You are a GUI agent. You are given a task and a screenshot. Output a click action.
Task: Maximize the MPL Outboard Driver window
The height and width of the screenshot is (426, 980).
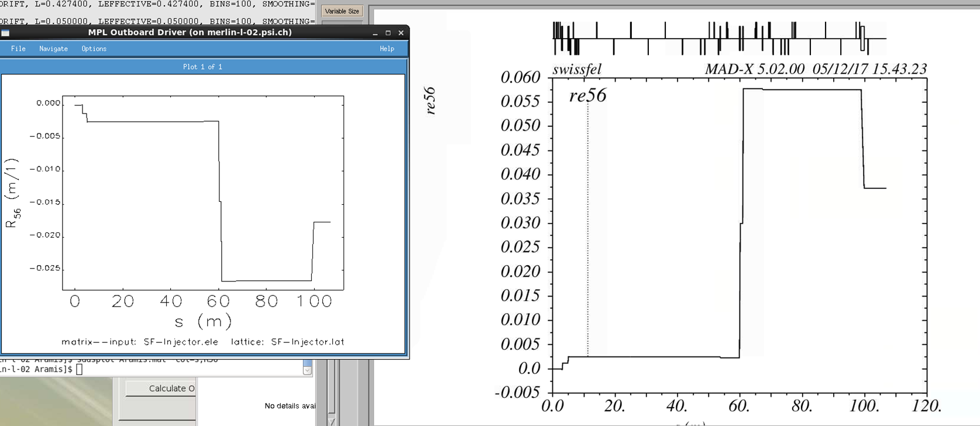point(388,33)
